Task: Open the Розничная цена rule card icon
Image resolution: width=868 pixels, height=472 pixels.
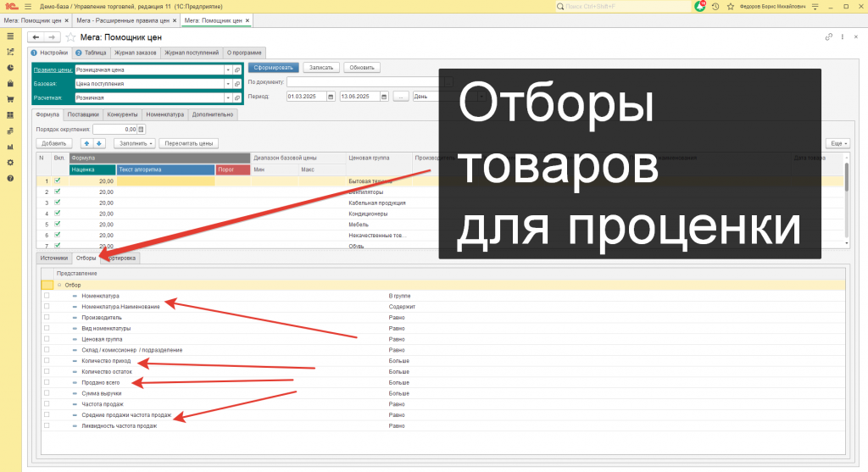Action: pyautogui.click(x=237, y=69)
